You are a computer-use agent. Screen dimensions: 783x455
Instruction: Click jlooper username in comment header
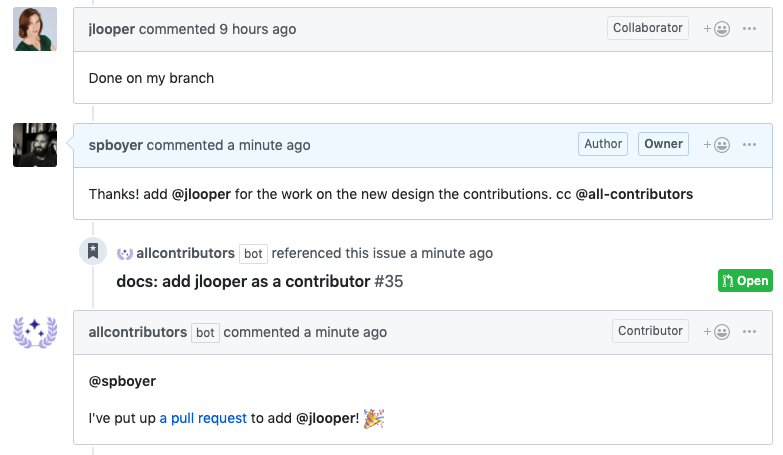pyautogui.click(x=112, y=29)
